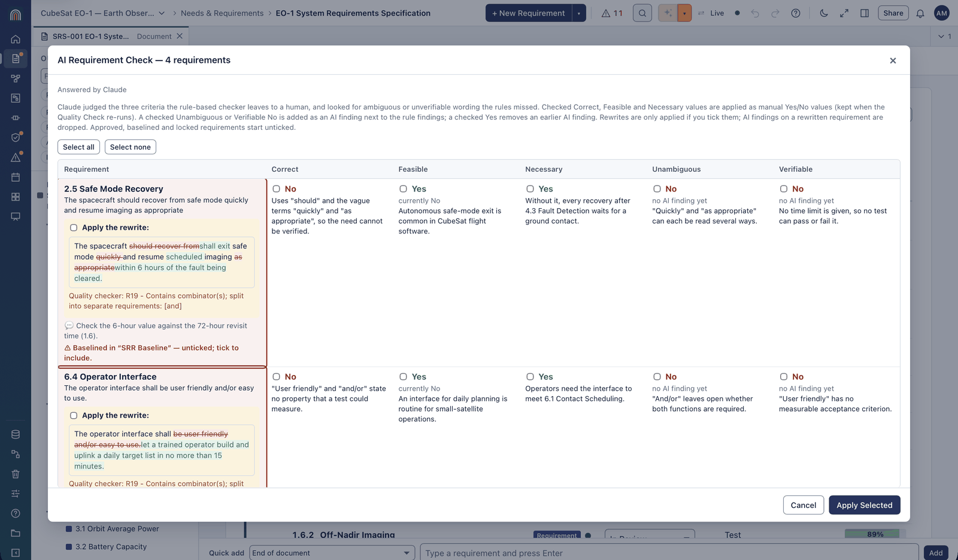Screen dimensions: 958x560
Task: Click the Select none button
Action: tap(131, 147)
